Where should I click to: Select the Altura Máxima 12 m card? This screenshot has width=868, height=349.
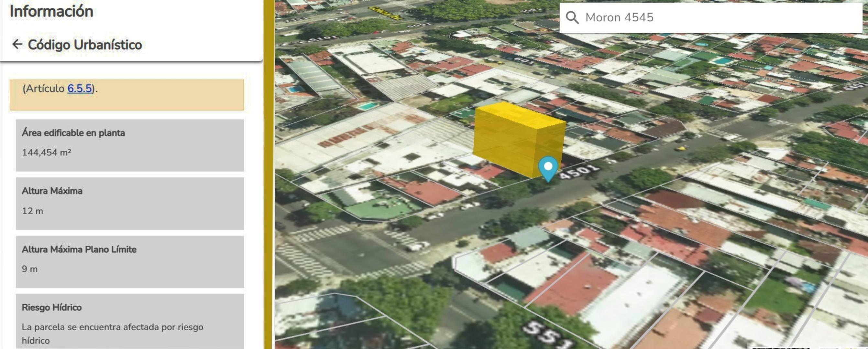click(x=130, y=203)
